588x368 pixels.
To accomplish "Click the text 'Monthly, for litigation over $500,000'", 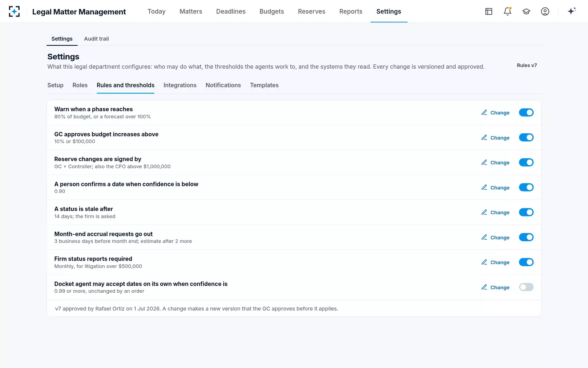I will point(98,266).
